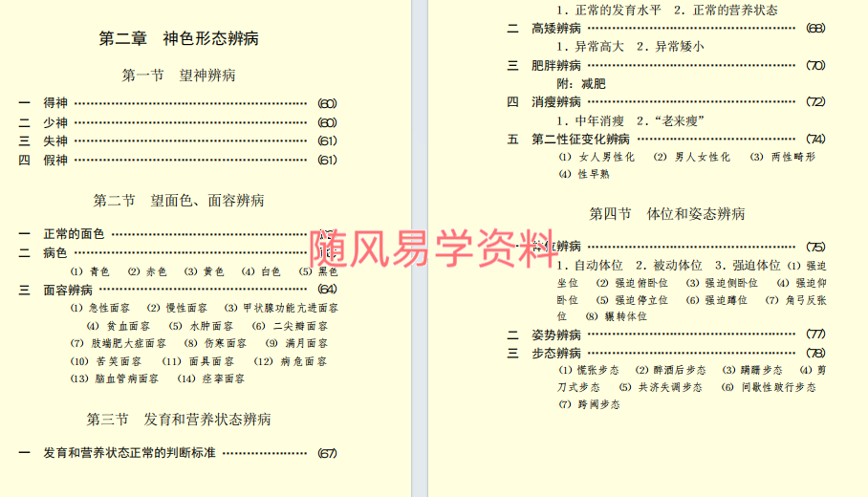Click the 姿势辨病 contents entry

tap(556, 335)
